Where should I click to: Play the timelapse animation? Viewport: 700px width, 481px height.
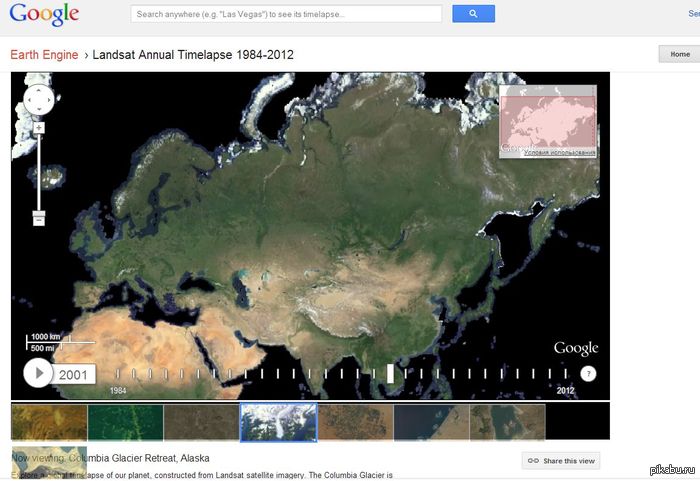click(38, 372)
